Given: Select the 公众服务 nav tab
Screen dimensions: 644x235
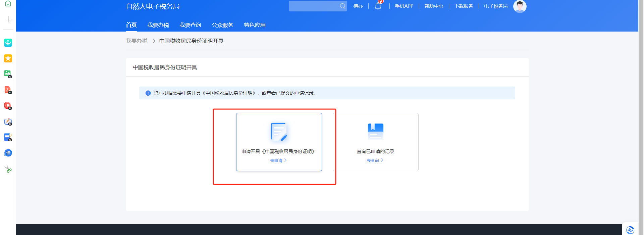Looking at the screenshot, I should pyautogui.click(x=222, y=25).
